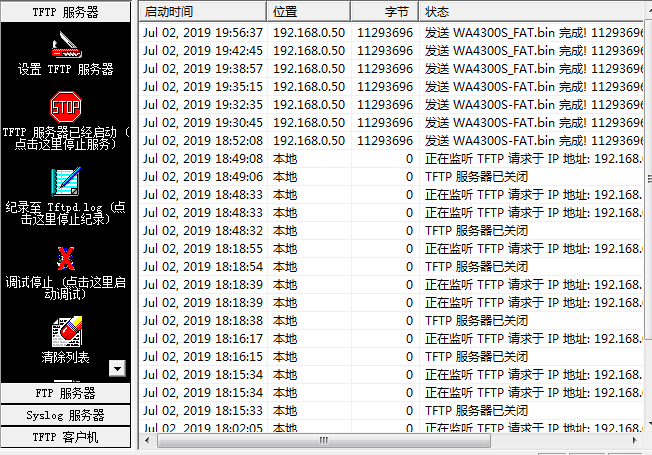This screenshot has height=455, width=652.
Task: Select the log row at 19:38:57
Action: (391, 69)
